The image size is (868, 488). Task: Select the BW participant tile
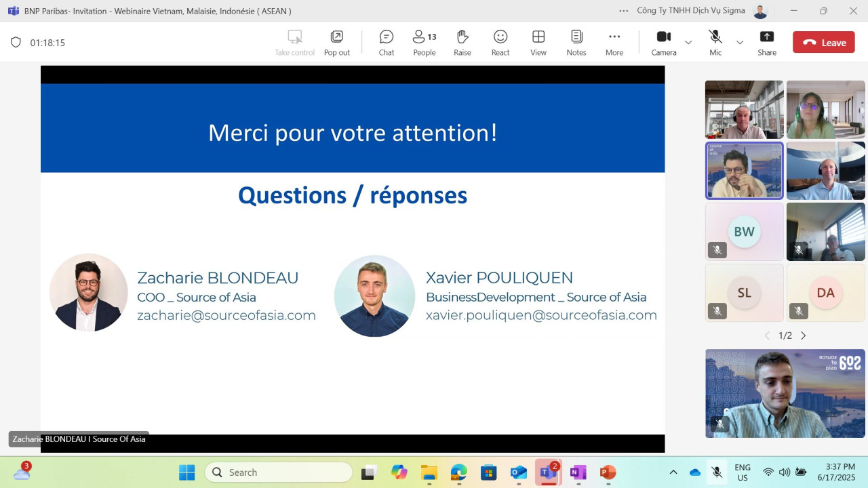tap(744, 232)
